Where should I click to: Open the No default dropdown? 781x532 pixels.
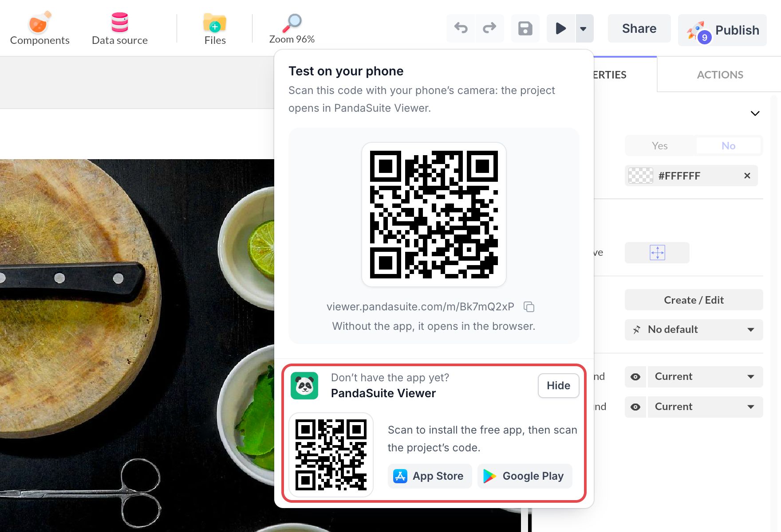coord(694,330)
